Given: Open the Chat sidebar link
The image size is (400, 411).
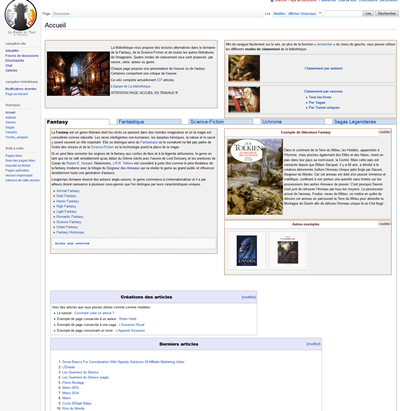Looking at the screenshot, I should 8,66.
